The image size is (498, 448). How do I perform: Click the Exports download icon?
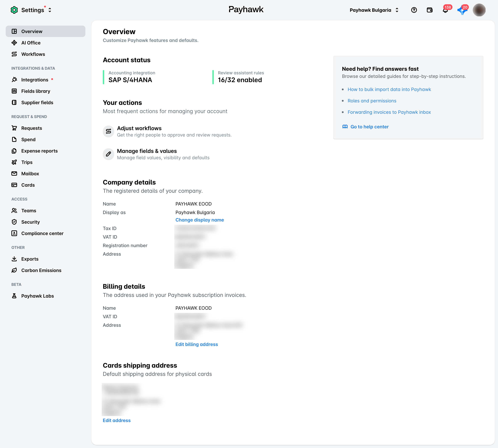[14, 259]
